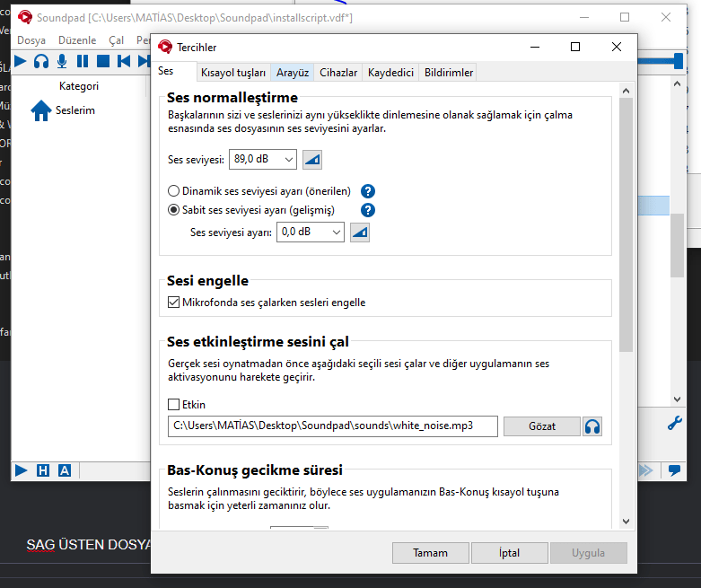
Task: Open the Cihazlar tab
Action: [x=338, y=73]
